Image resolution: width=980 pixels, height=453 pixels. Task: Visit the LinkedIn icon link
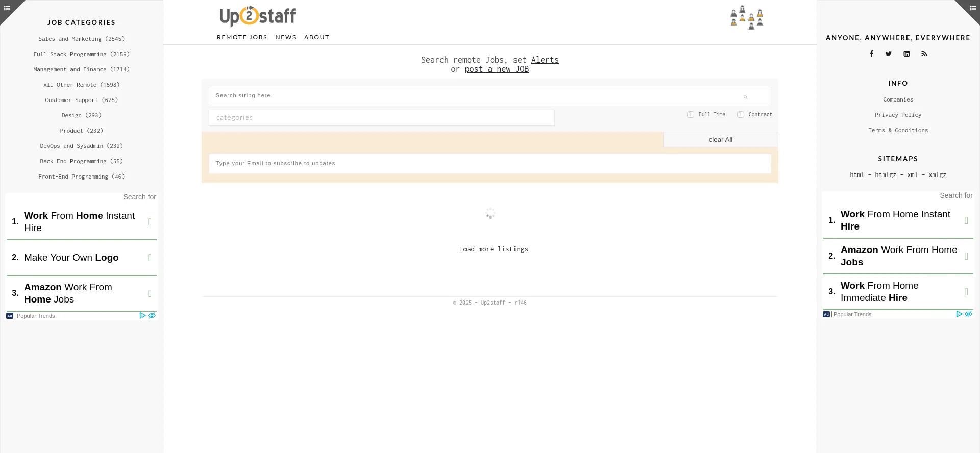click(x=906, y=54)
